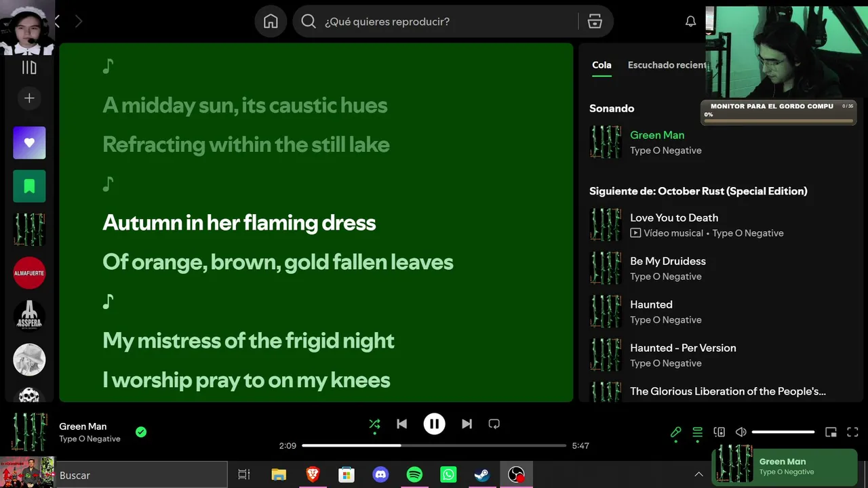Open Asspera in the sidebar
The height and width of the screenshot is (488, 868).
pyautogui.click(x=29, y=317)
